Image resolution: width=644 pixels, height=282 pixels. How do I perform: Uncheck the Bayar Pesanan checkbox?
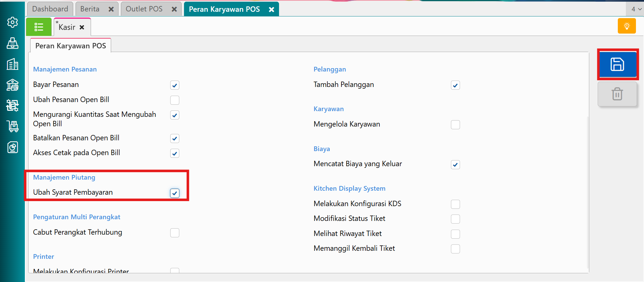[x=175, y=85]
